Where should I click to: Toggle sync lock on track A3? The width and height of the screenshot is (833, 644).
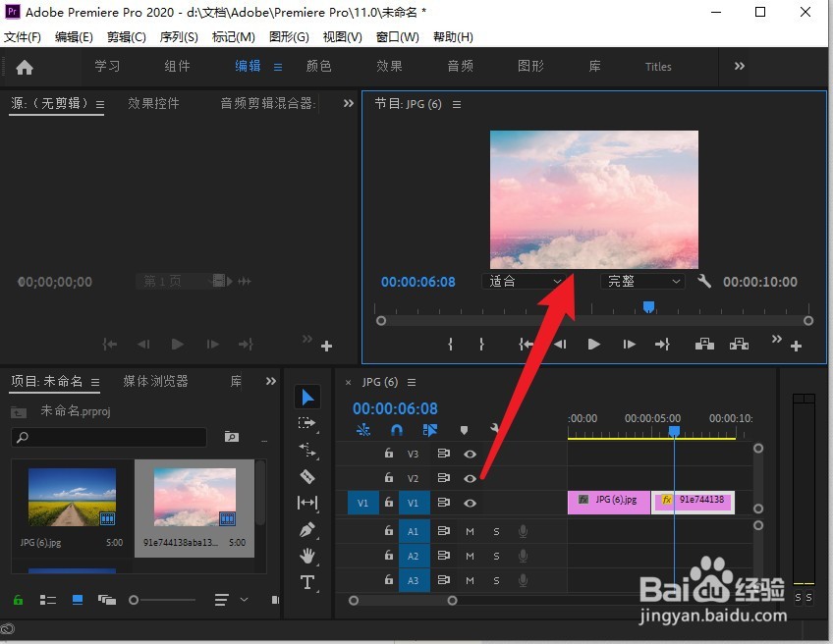click(x=443, y=580)
